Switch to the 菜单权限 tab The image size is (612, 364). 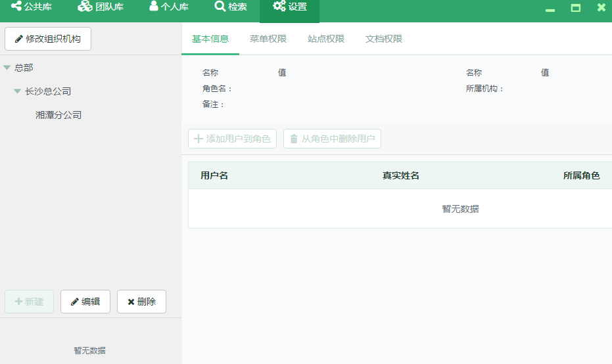[268, 39]
